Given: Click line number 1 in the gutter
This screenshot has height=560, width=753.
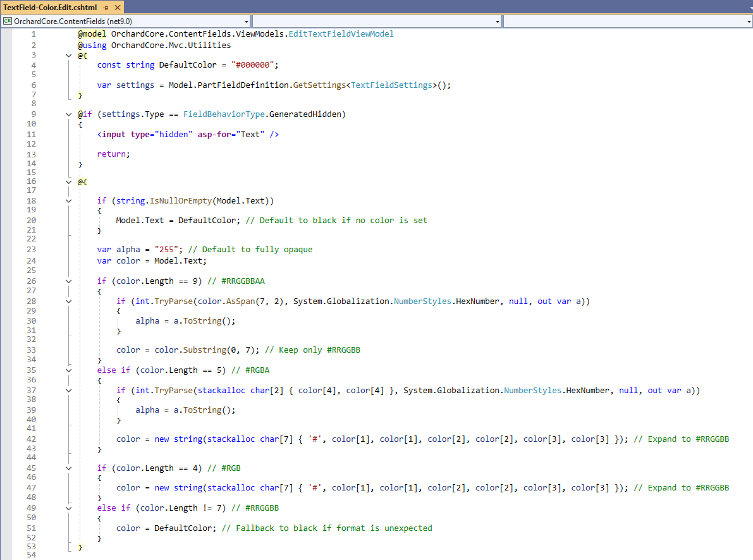Looking at the screenshot, I should point(34,34).
